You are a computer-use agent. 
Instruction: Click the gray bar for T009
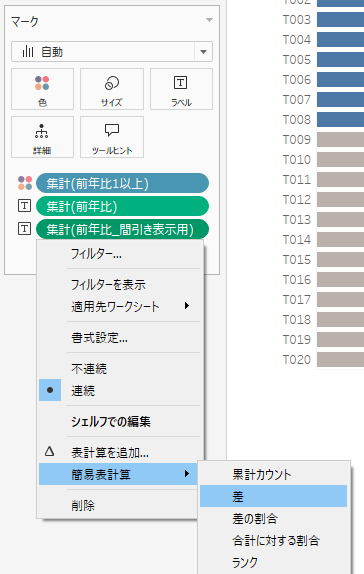tap(341, 139)
